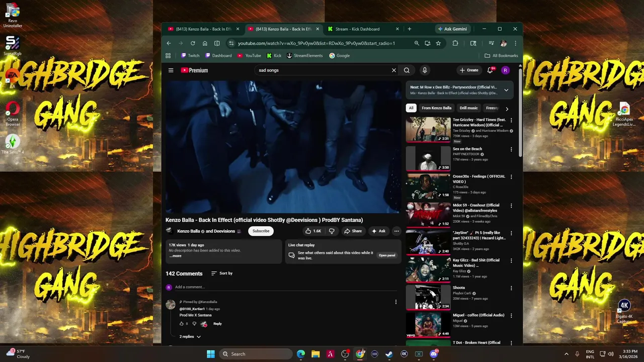Bookmark this page with star icon
This screenshot has width=644, height=362.
pyautogui.click(x=438, y=43)
